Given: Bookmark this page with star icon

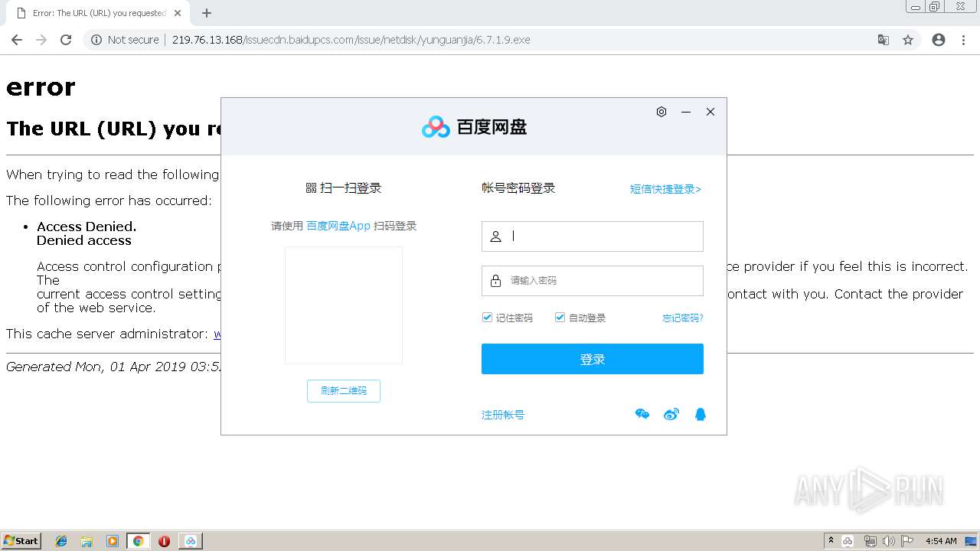Looking at the screenshot, I should click(x=908, y=40).
